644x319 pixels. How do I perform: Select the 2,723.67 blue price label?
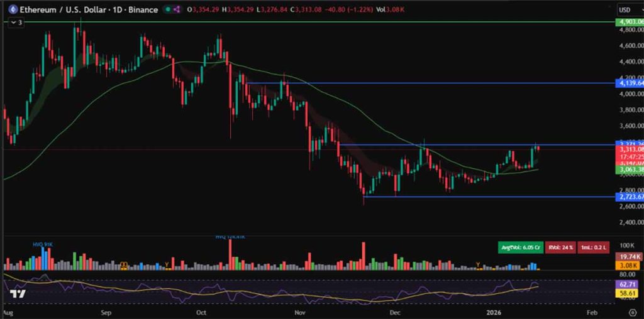point(630,197)
